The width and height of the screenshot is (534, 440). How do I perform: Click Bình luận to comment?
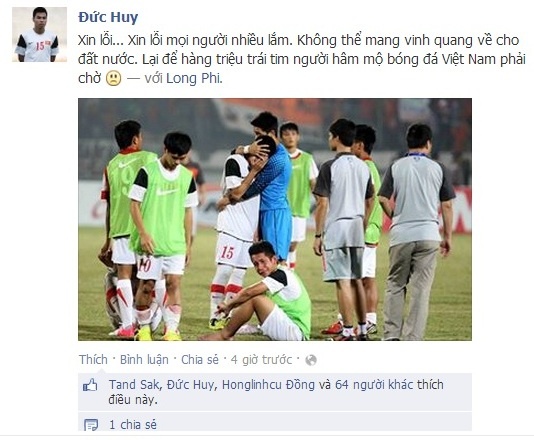(x=144, y=360)
